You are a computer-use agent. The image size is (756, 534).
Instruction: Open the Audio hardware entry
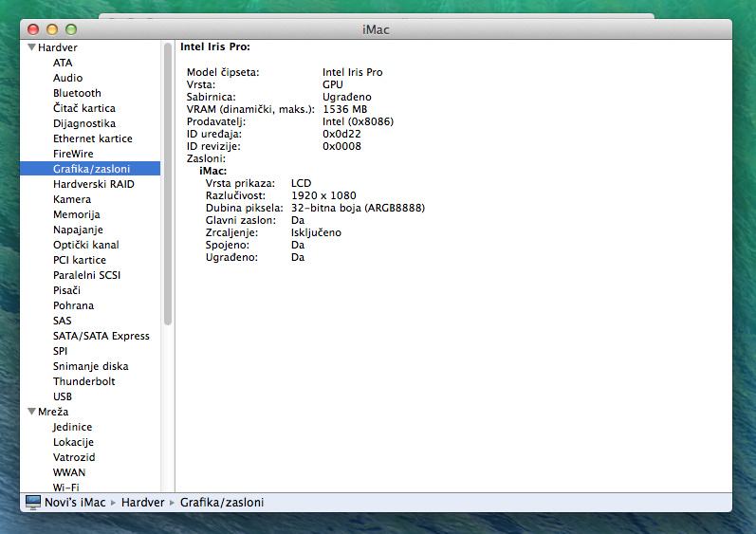[x=67, y=78]
